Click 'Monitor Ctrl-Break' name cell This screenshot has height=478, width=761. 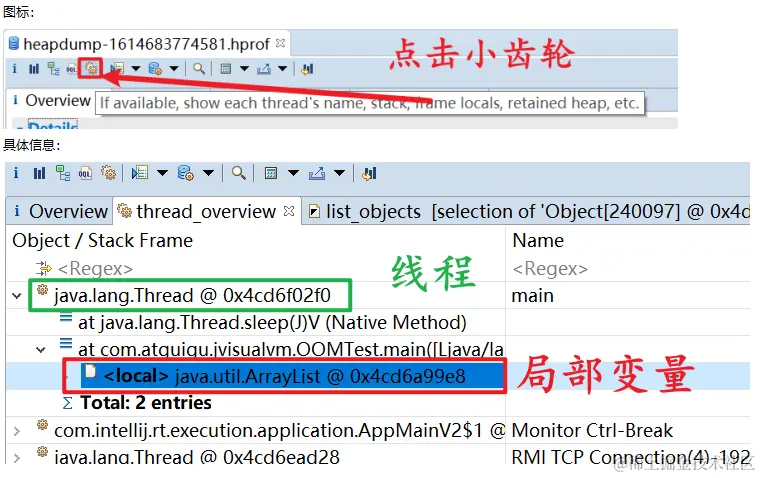[592, 430]
